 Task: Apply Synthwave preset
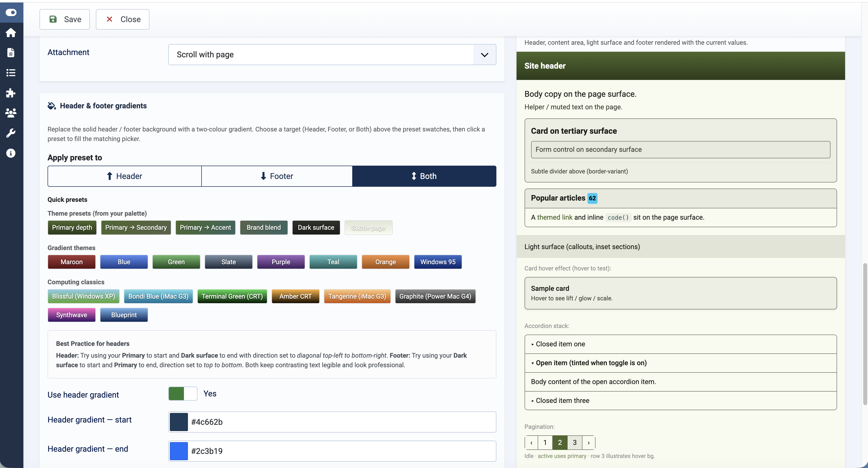[71, 315]
